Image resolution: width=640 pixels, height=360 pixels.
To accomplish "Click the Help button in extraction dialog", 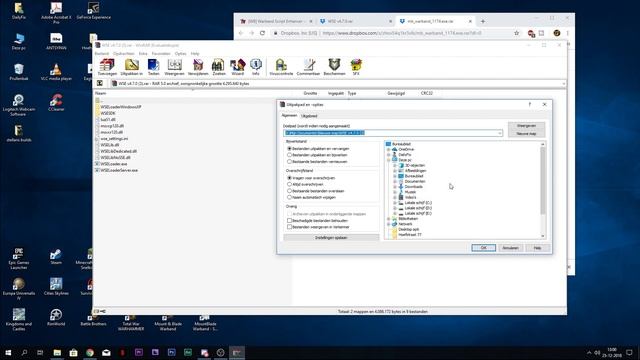I will (537, 248).
